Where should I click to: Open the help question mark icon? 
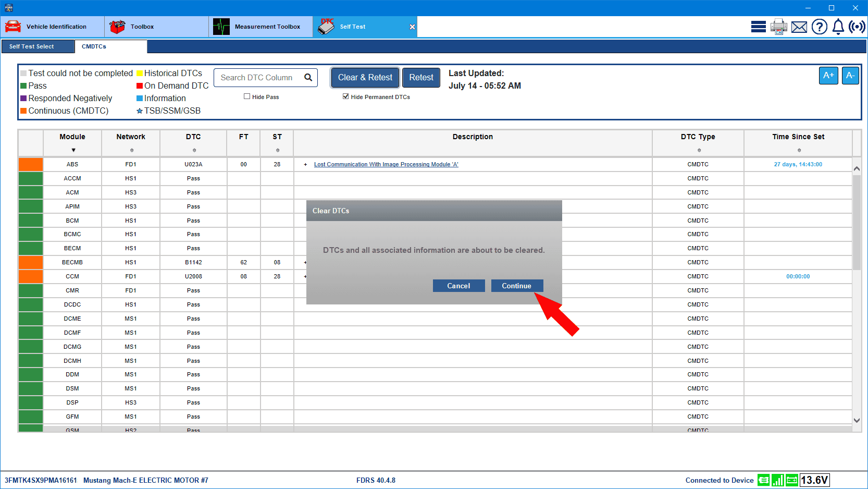(819, 27)
